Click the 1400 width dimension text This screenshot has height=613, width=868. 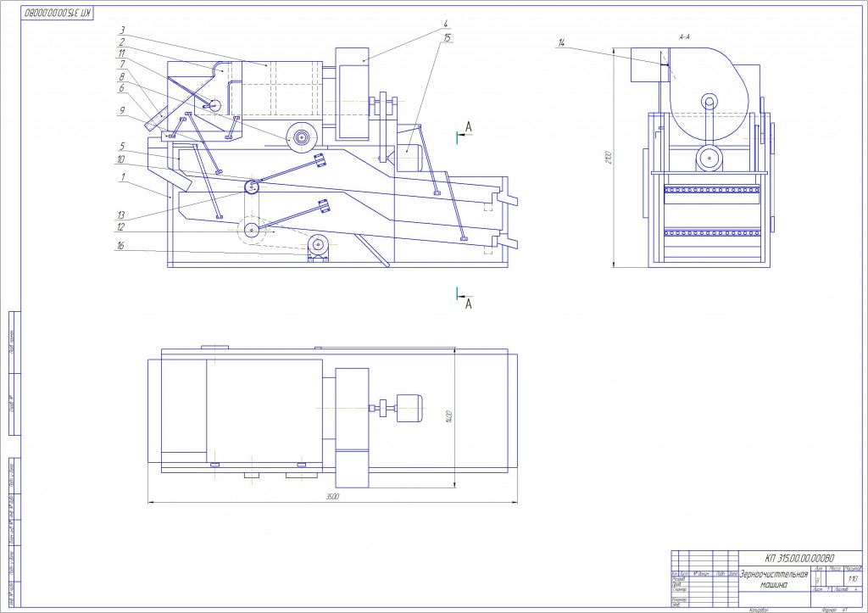pyautogui.click(x=449, y=416)
